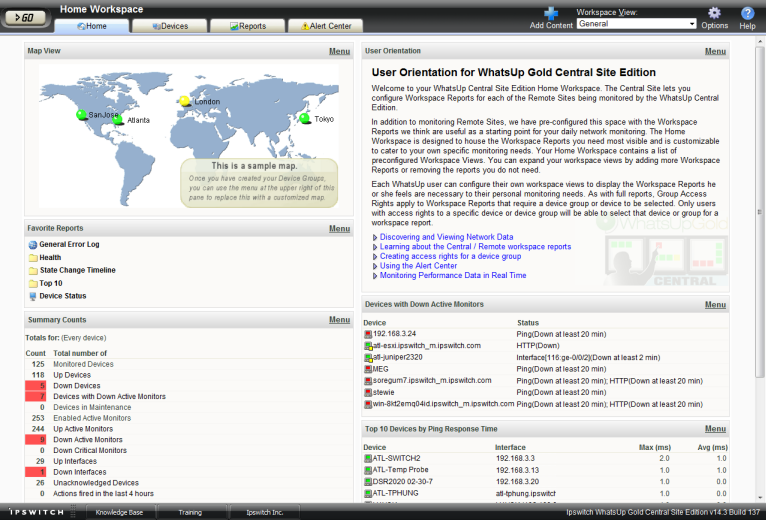The width and height of the screenshot is (766, 520).
Task: Click the yellow London map marker
Action: pos(184,101)
